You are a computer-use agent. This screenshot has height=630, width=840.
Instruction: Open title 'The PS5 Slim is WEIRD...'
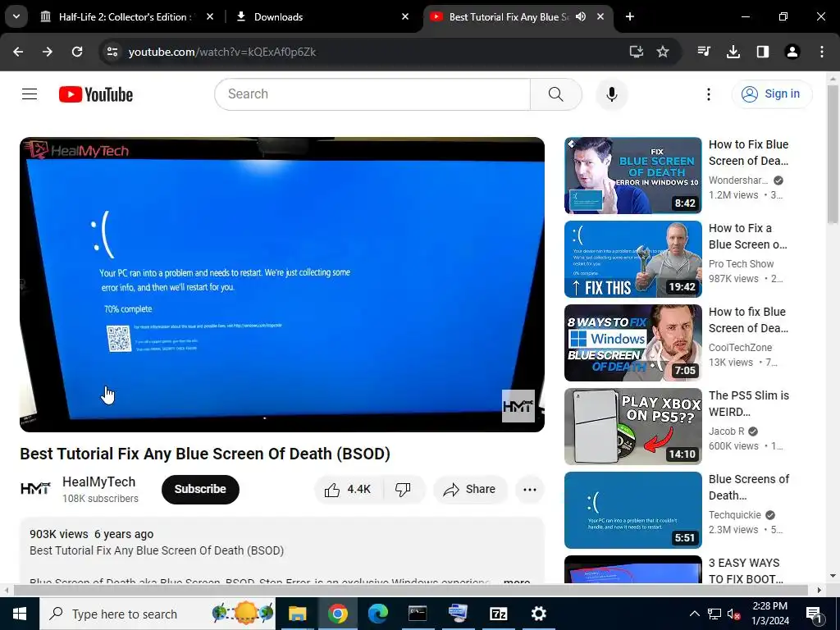pyautogui.click(x=748, y=404)
